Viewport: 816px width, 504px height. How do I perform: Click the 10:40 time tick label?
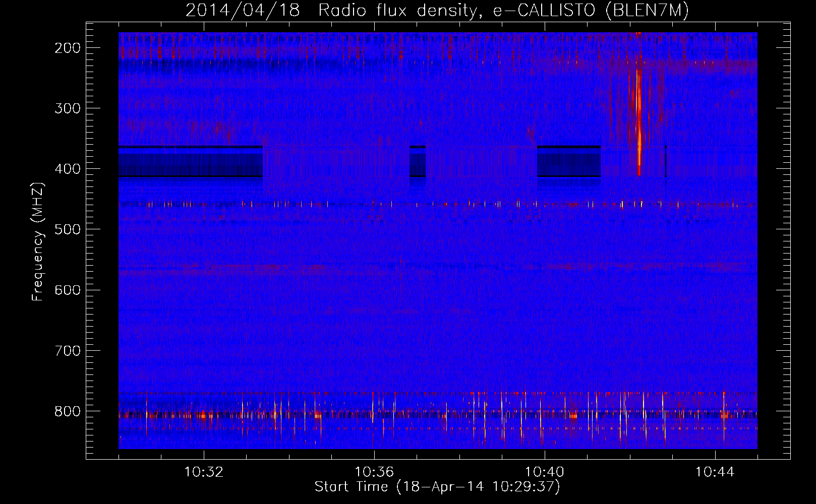click(545, 472)
